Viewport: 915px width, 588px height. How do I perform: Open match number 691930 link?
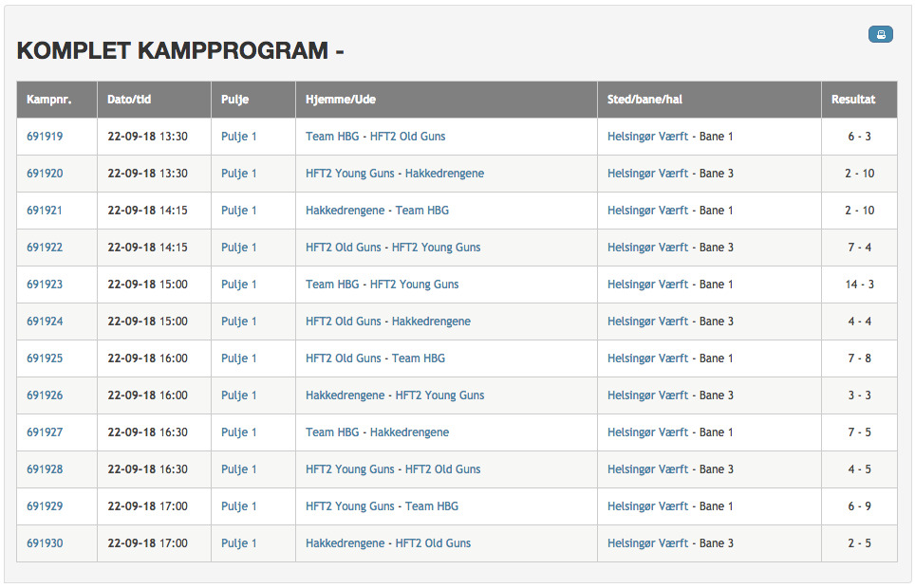(x=45, y=543)
